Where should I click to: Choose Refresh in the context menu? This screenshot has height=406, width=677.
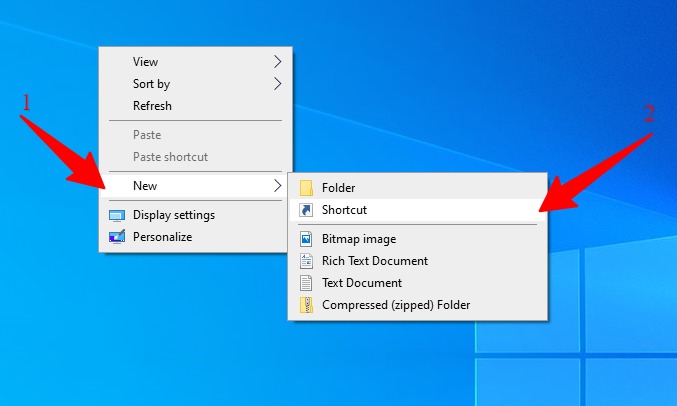196,106
